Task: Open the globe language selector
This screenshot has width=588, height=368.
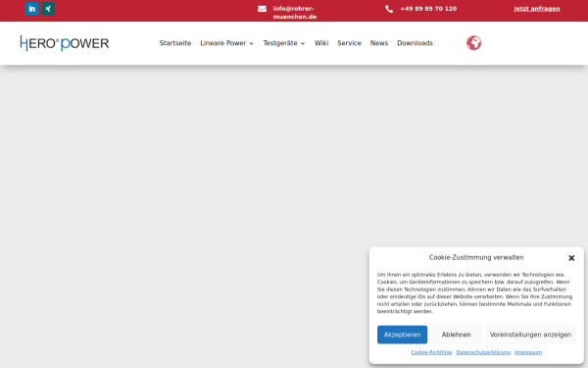Action: [473, 43]
